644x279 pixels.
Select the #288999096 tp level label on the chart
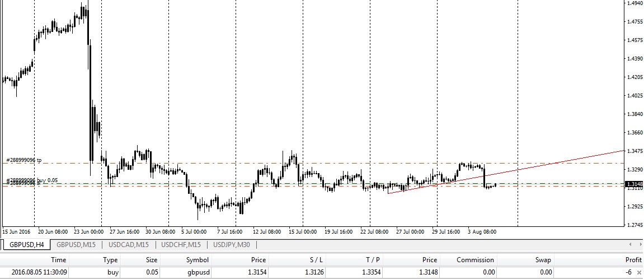(24, 160)
